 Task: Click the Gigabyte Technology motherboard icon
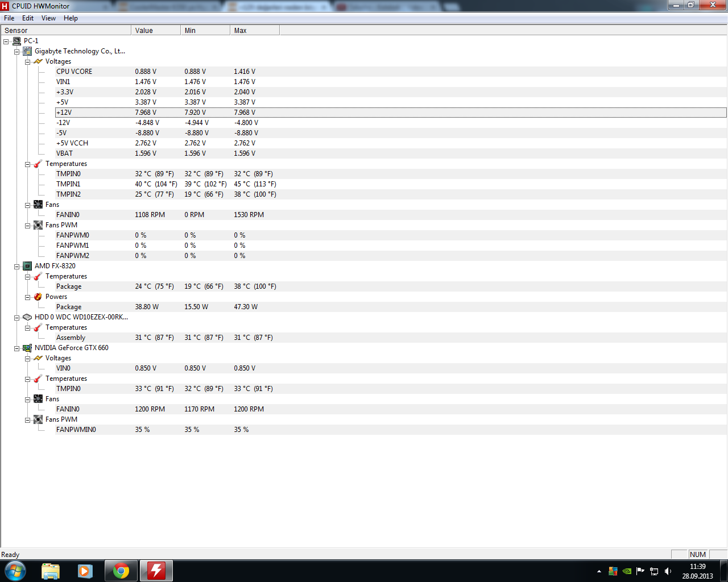click(27, 51)
